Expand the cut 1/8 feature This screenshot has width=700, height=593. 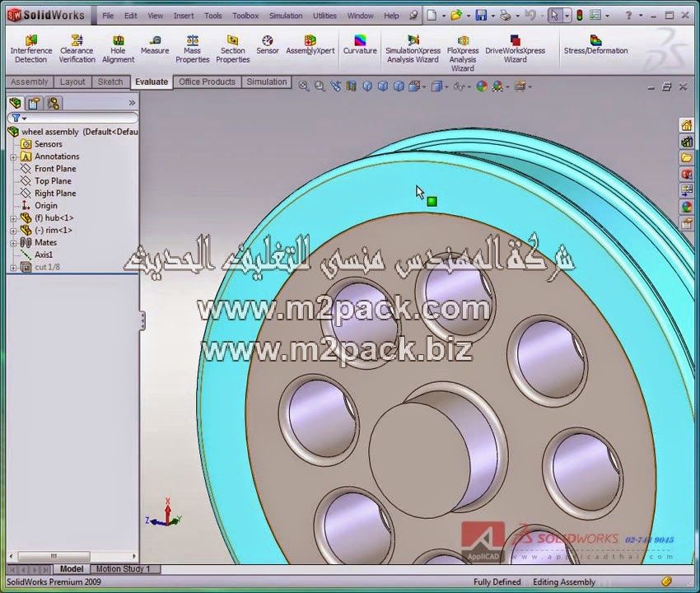[13, 268]
